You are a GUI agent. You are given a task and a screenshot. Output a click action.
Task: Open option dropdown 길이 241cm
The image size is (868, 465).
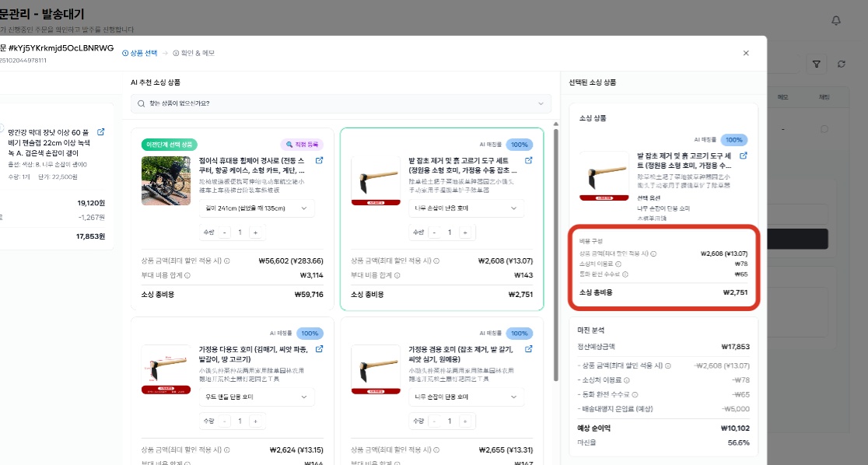click(x=257, y=208)
